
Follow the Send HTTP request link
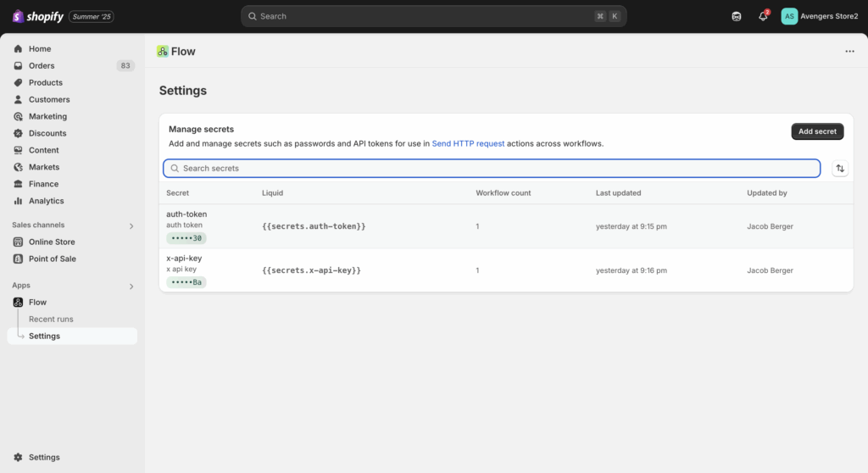pyautogui.click(x=468, y=143)
